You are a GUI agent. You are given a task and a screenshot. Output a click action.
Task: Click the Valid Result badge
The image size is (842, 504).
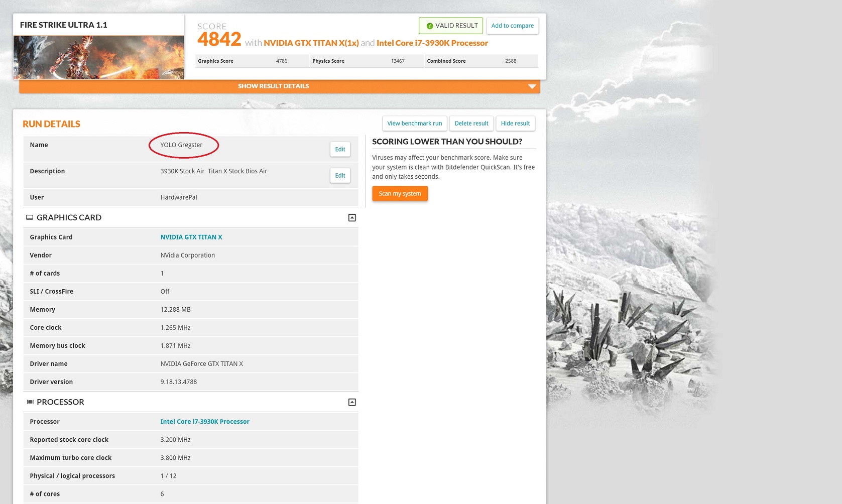(x=451, y=26)
